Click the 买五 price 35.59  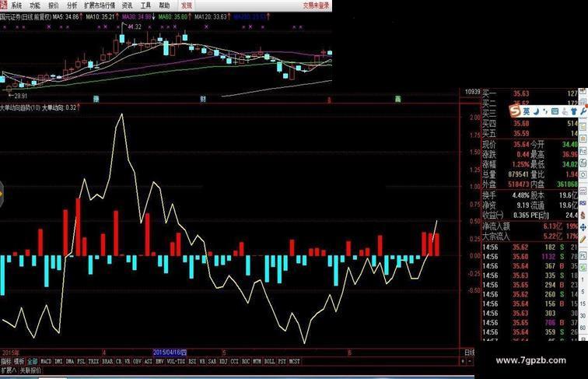(x=521, y=133)
